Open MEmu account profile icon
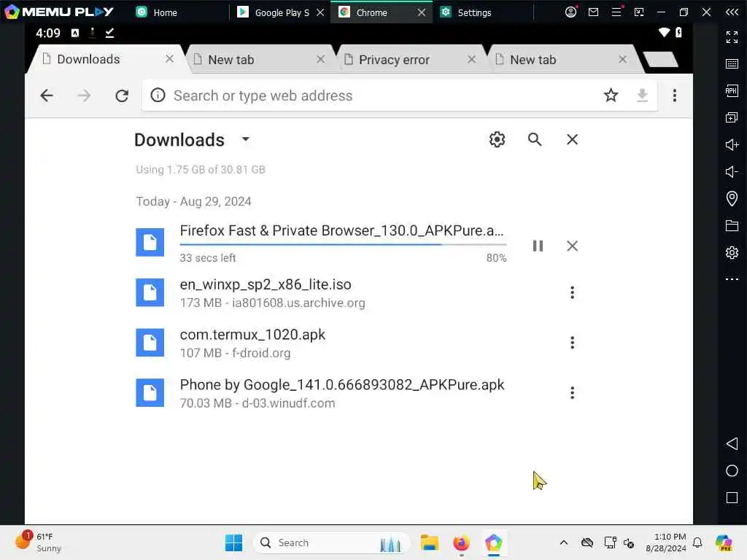The width and height of the screenshot is (747, 560). click(570, 12)
